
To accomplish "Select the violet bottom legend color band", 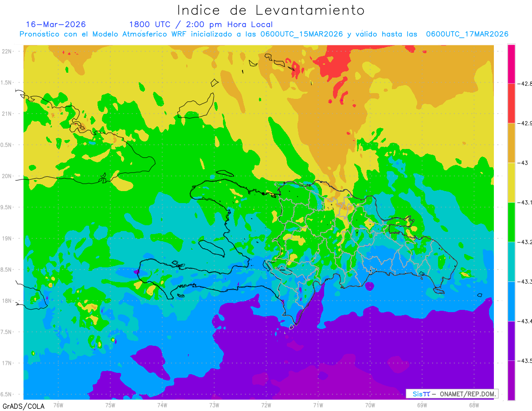I will tap(511, 380).
